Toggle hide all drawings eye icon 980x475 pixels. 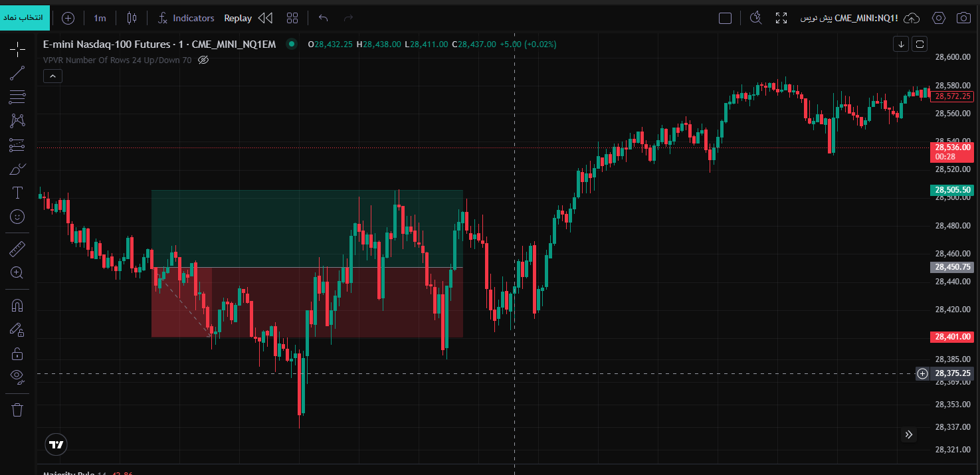tap(18, 377)
